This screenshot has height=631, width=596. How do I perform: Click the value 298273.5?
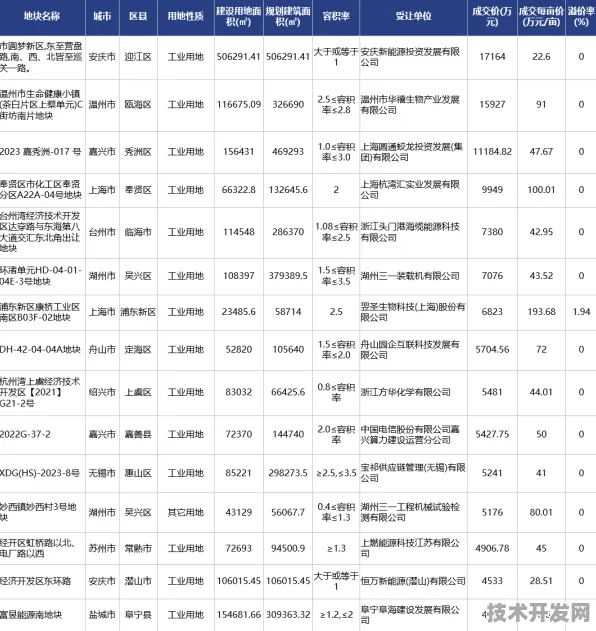pos(288,473)
